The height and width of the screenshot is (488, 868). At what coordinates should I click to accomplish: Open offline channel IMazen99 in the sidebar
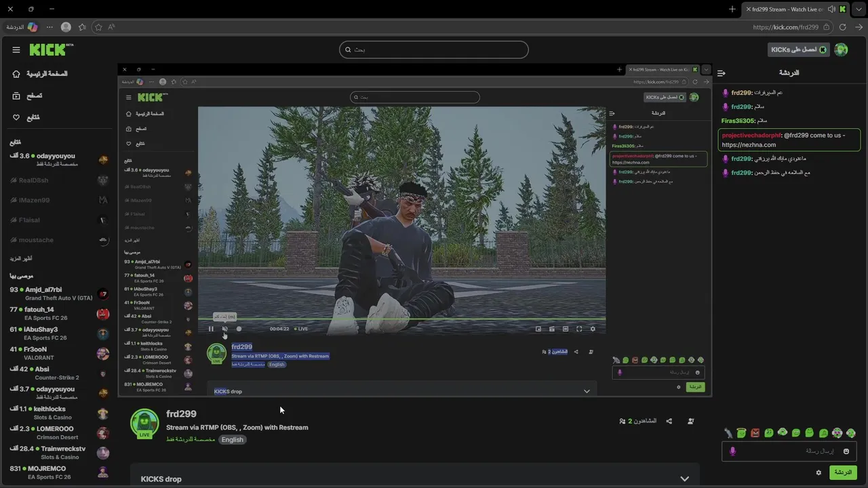[59, 200]
